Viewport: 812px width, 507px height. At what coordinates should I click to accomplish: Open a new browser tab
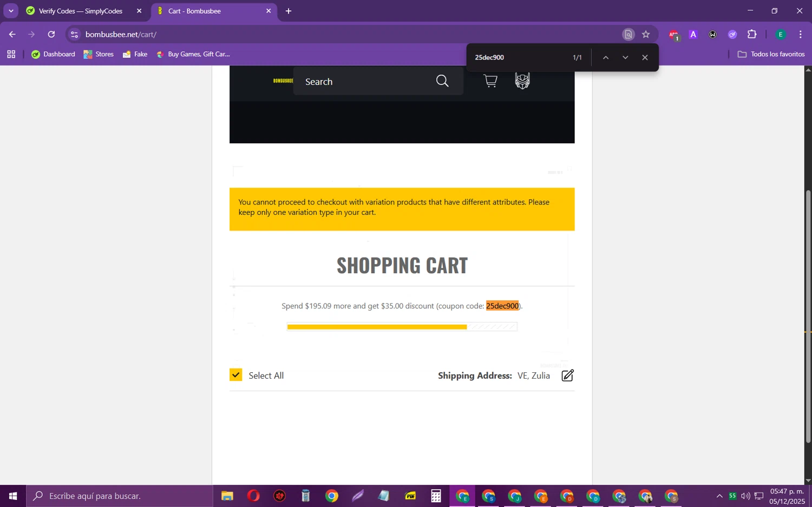(289, 11)
